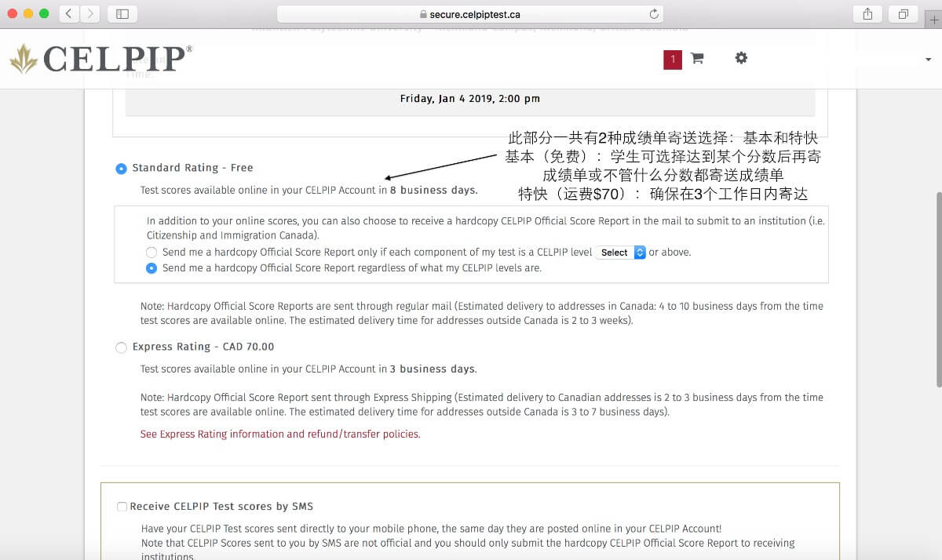
Task: Click the CELPIP logo
Action: click(x=100, y=59)
